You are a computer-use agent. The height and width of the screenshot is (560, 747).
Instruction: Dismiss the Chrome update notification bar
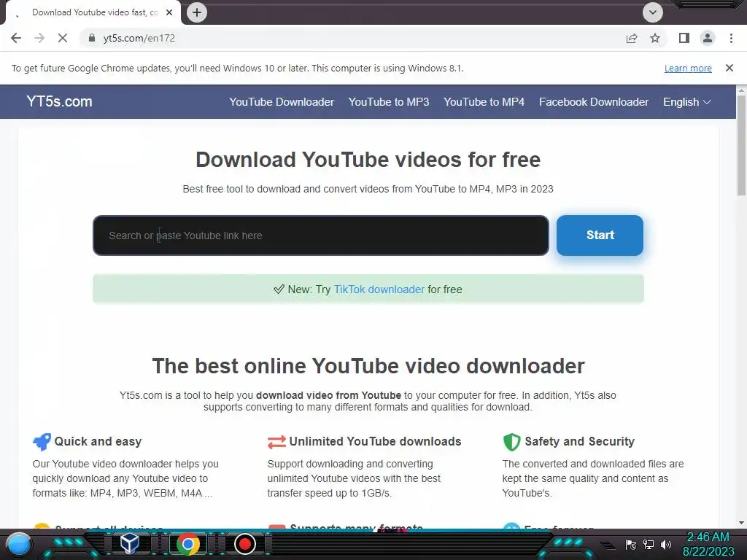[729, 68]
